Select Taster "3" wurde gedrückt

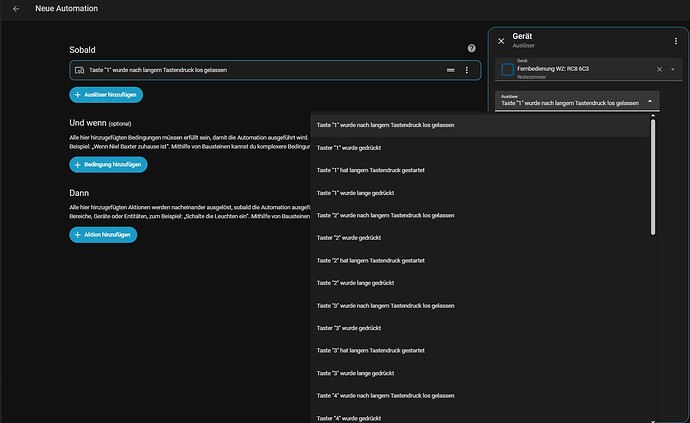click(x=480, y=328)
